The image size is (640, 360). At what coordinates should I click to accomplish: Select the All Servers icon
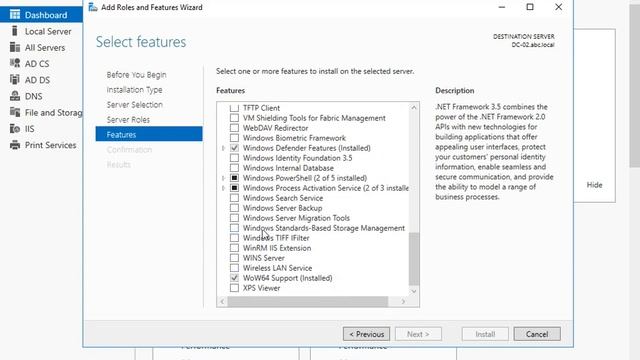pyautogui.click(x=15, y=47)
